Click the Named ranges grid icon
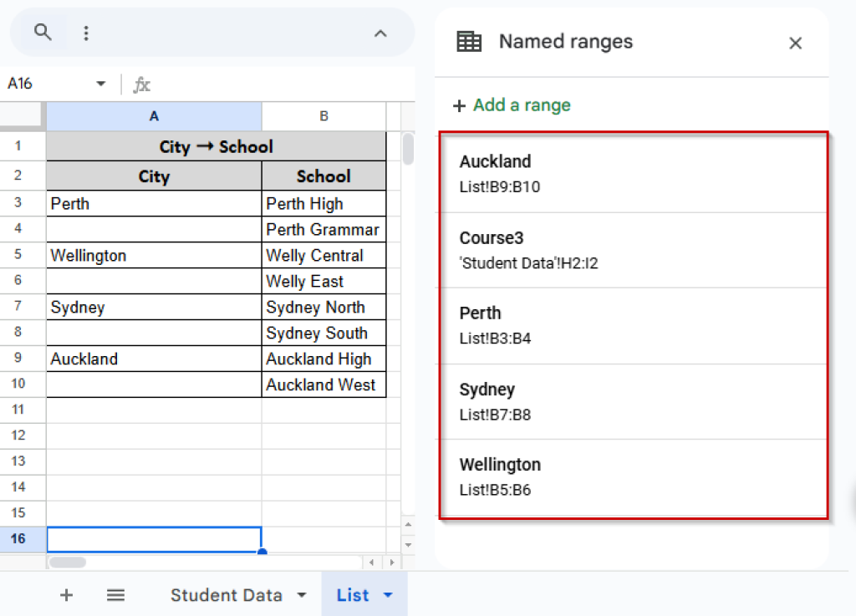 pyautogui.click(x=468, y=41)
